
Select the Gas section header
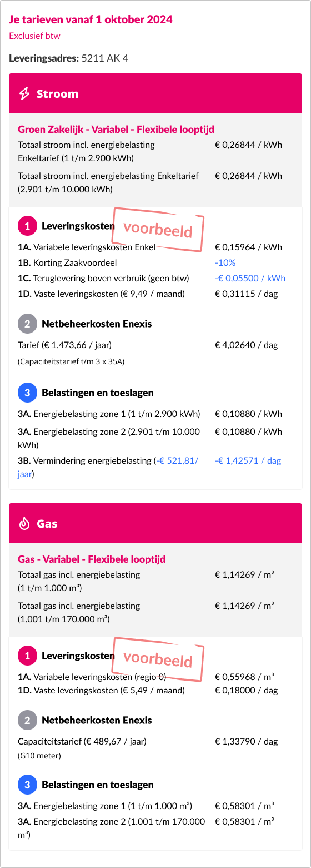tap(155, 523)
